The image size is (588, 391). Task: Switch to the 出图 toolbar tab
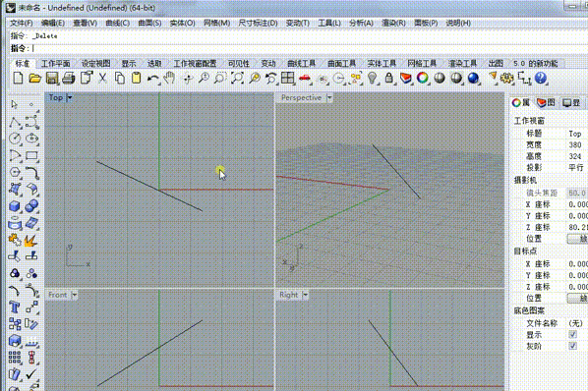click(496, 63)
